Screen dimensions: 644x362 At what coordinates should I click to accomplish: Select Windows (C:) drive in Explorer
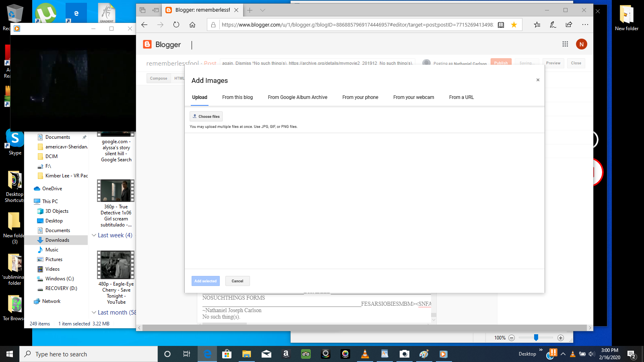pyautogui.click(x=59, y=279)
